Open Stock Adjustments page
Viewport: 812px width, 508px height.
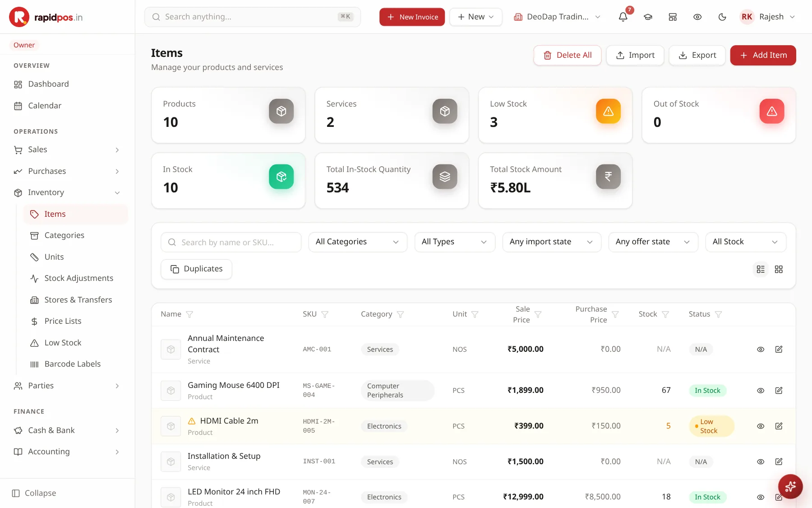tap(76, 278)
